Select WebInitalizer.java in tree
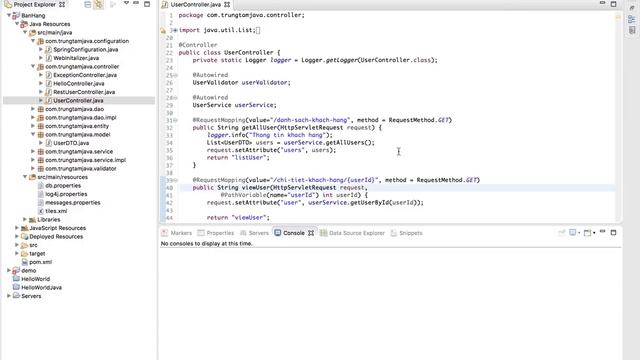 (x=76, y=58)
